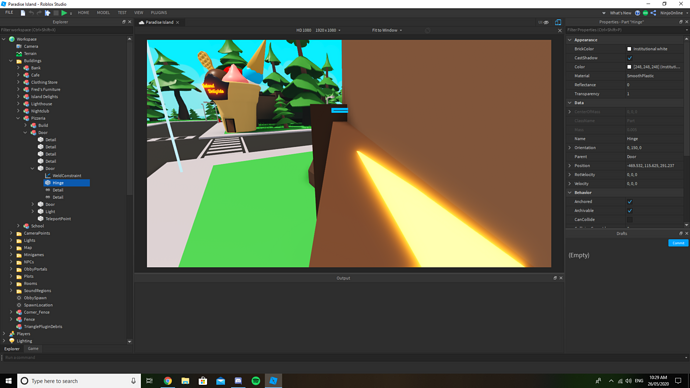Click the Chrome icon in the taskbar
The width and height of the screenshot is (690, 388).
point(168,381)
